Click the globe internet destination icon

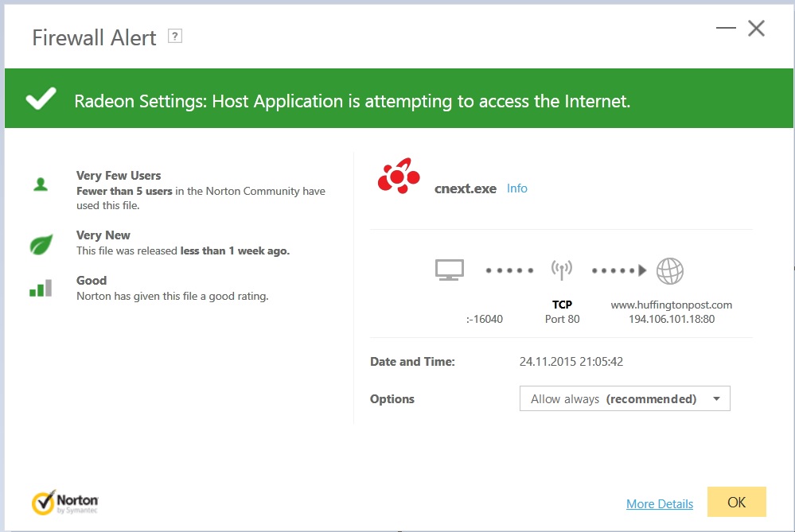[x=670, y=271]
